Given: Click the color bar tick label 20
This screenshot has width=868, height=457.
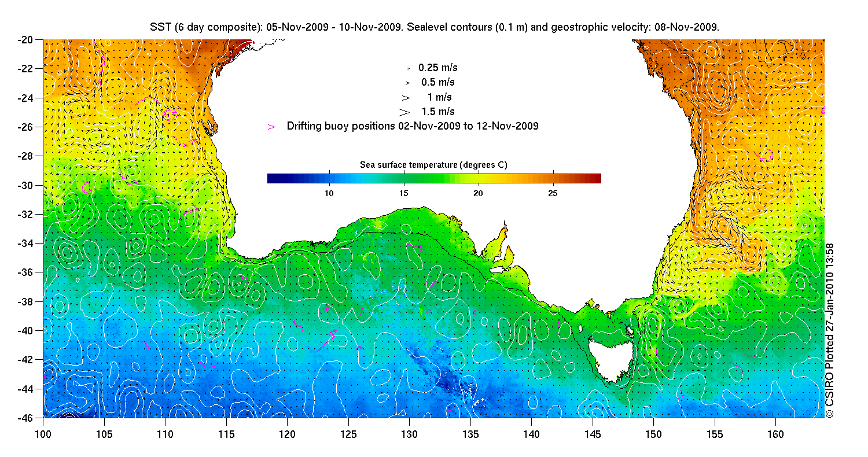Looking at the screenshot, I should [478, 193].
